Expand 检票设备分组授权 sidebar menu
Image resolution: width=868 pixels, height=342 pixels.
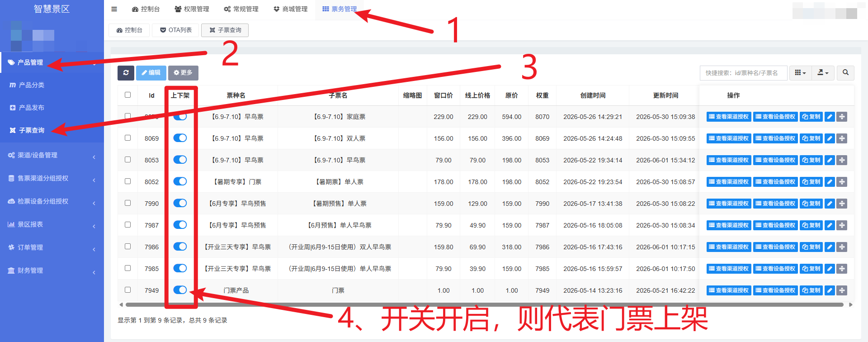(x=52, y=201)
